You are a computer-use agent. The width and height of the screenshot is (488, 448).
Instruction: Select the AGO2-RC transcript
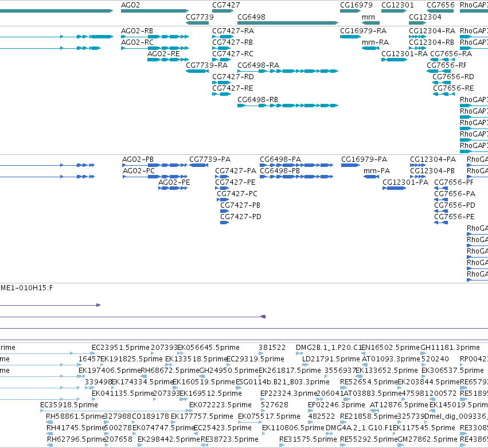pyautogui.click(x=155, y=48)
